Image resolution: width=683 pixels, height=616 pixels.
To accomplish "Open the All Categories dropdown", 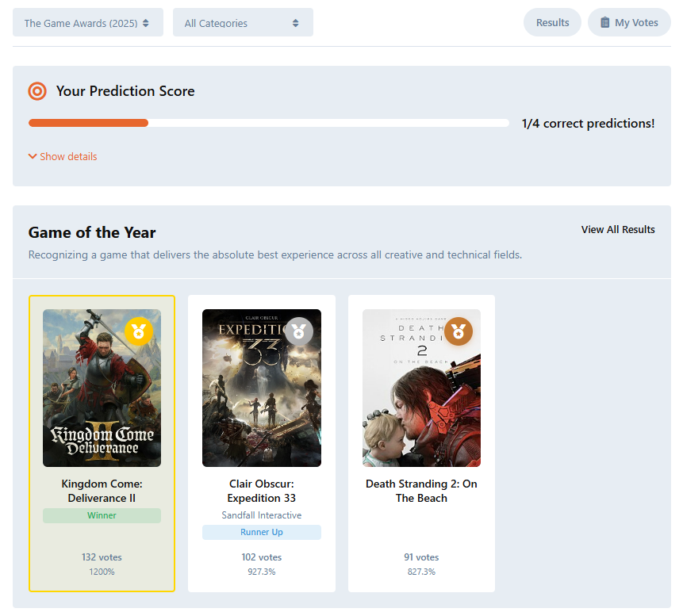I will [x=243, y=23].
